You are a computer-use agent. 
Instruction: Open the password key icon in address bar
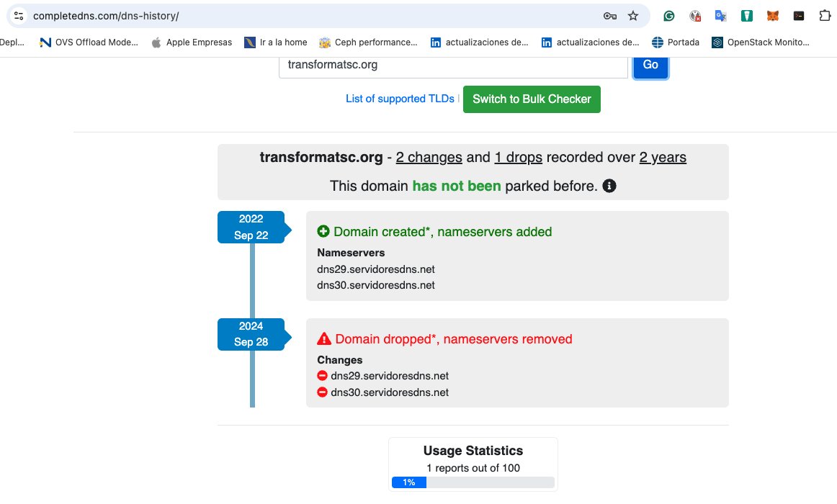pyautogui.click(x=609, y=16)
